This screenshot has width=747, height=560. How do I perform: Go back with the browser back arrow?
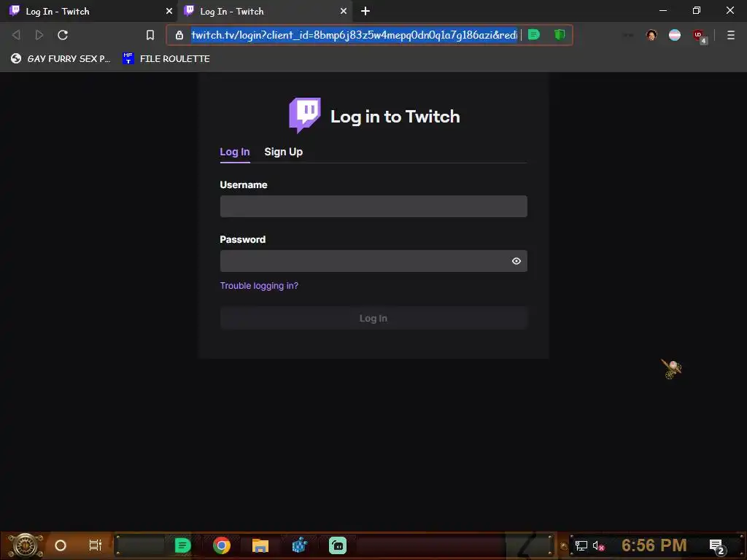pos(16,35)
